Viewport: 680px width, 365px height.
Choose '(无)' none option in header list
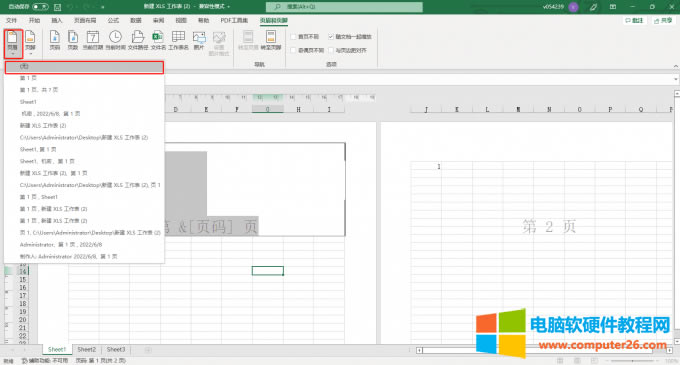(84, 67)
